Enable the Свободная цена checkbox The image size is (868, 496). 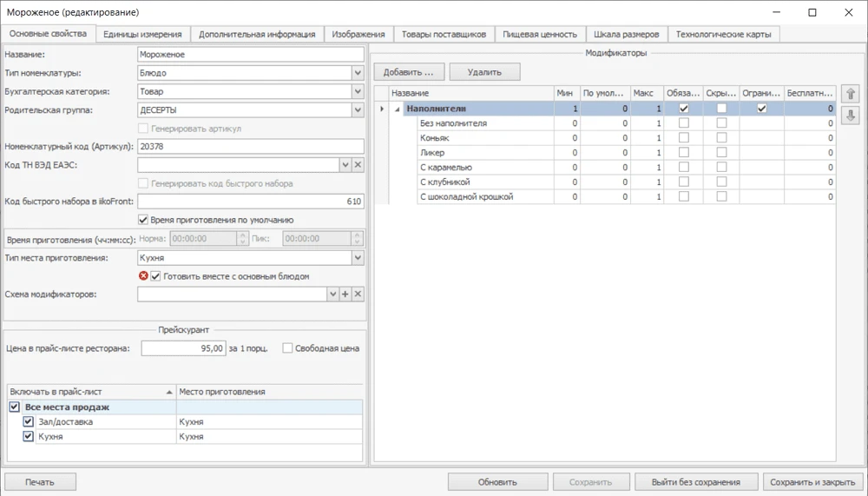pos(288,348)
